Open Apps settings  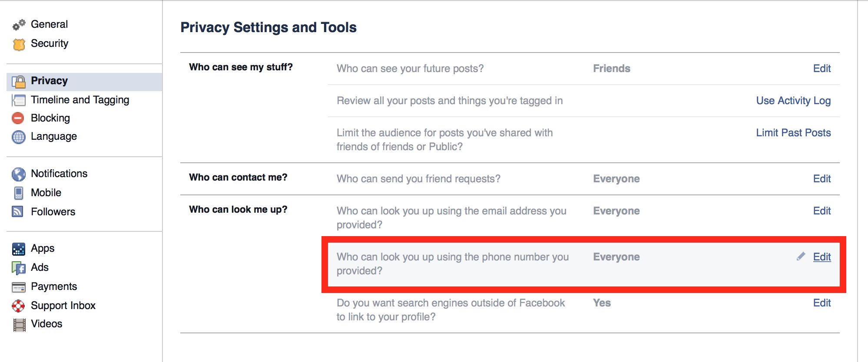click(x=43, y=248)
